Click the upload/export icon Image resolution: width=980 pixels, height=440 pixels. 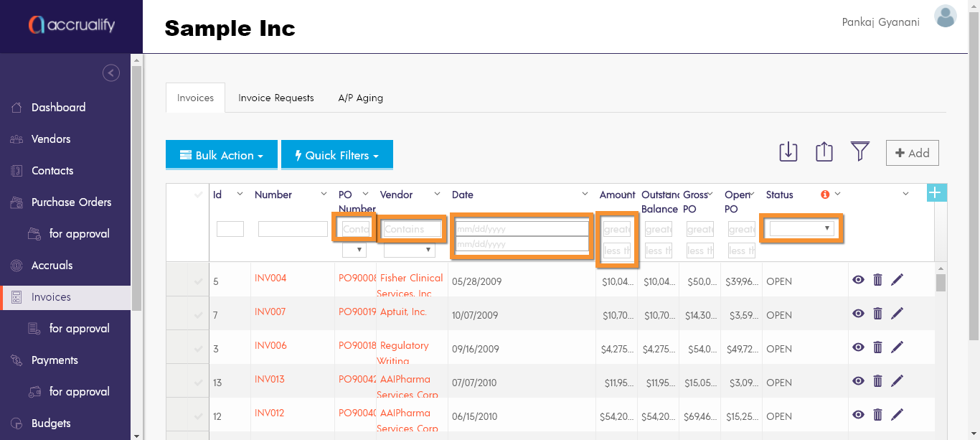coord(824,152)
